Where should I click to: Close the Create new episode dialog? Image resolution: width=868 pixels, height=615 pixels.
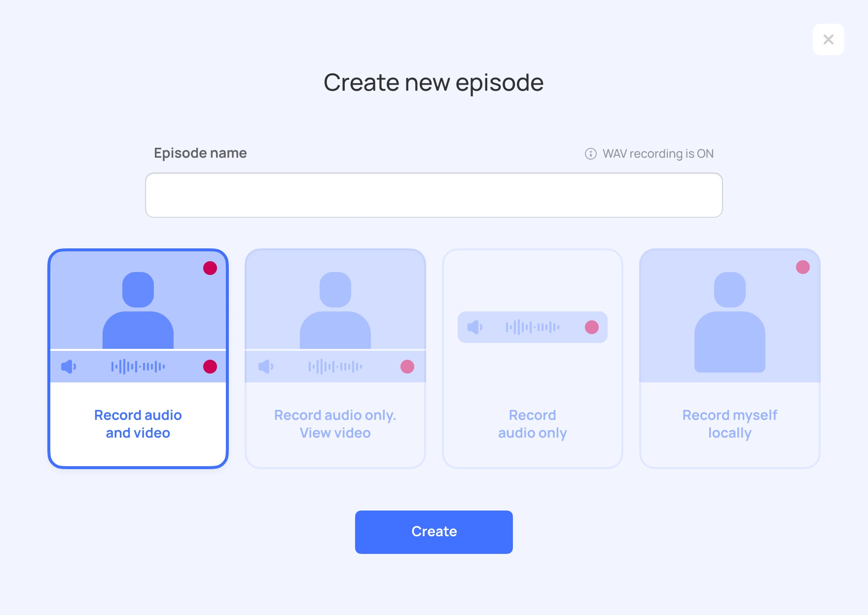coord(829,39)
